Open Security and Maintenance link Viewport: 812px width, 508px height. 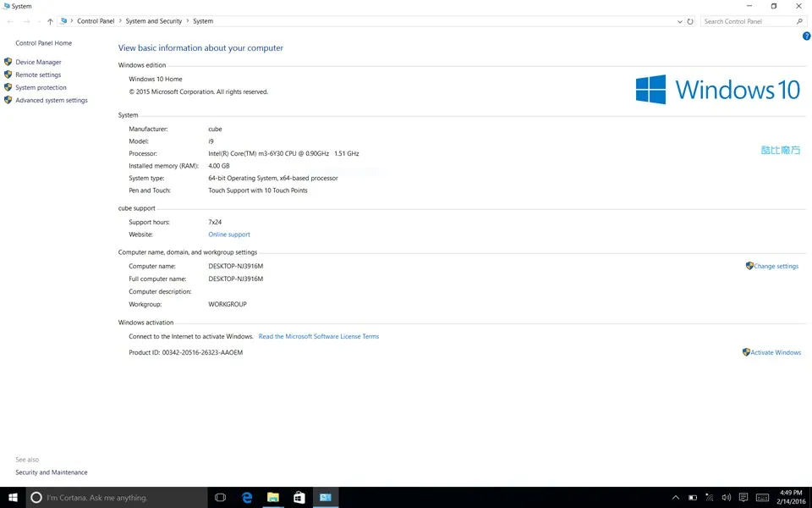click(52, 472)
